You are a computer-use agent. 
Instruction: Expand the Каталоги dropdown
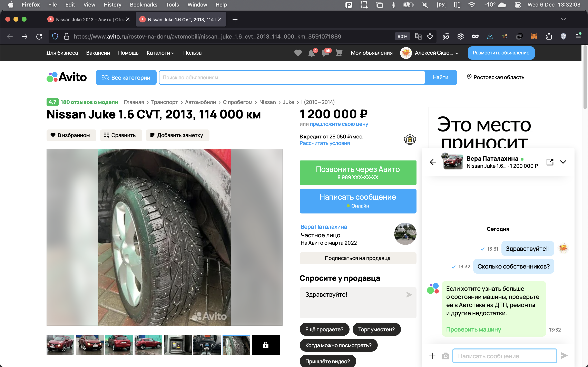tap(160, 53)
